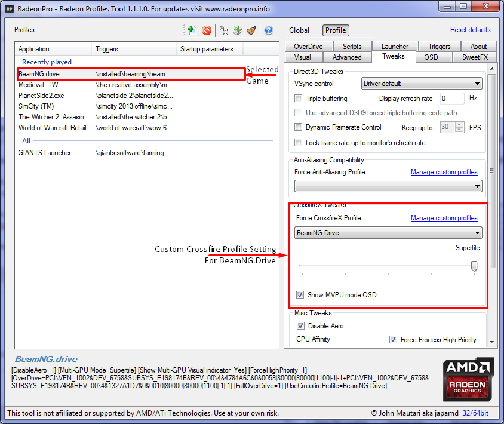Open the Scripts tab

(352, 47)
